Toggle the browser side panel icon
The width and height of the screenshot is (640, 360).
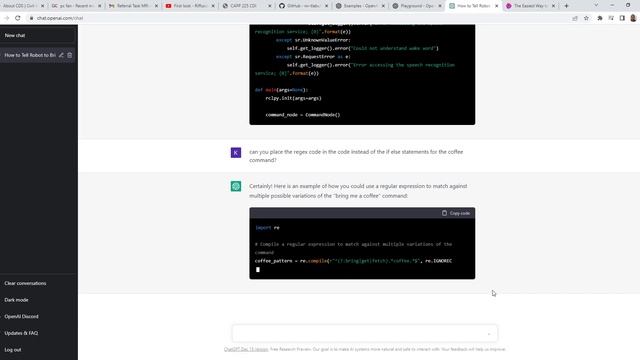click(x=622, y=18)
